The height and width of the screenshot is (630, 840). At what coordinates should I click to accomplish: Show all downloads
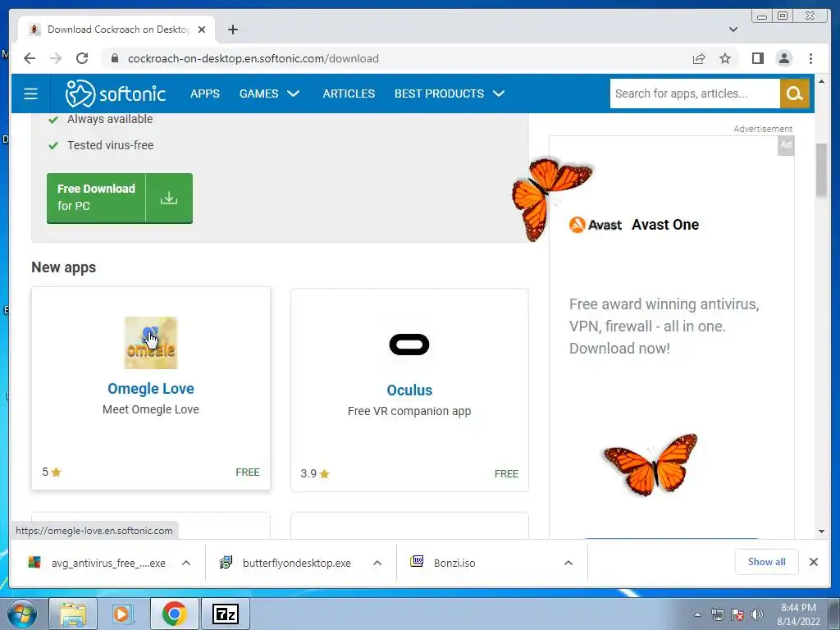click(767, 562)
